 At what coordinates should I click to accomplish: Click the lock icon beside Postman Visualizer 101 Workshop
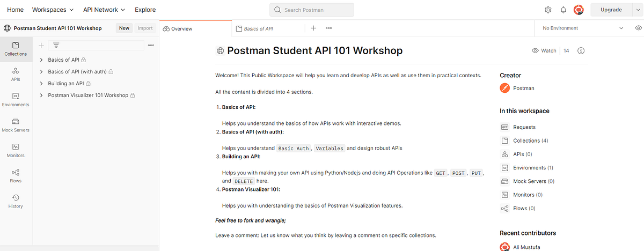point(133,95)
